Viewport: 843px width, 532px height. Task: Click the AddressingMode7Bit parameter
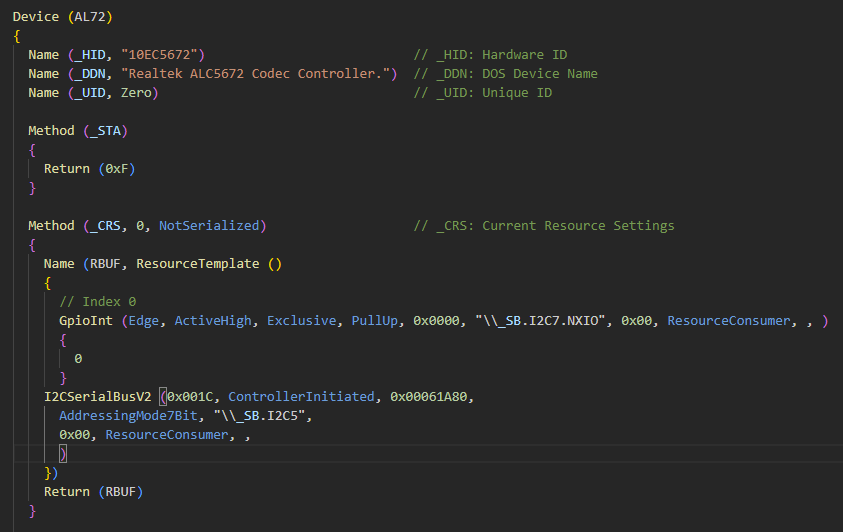(x=128, y=416)
